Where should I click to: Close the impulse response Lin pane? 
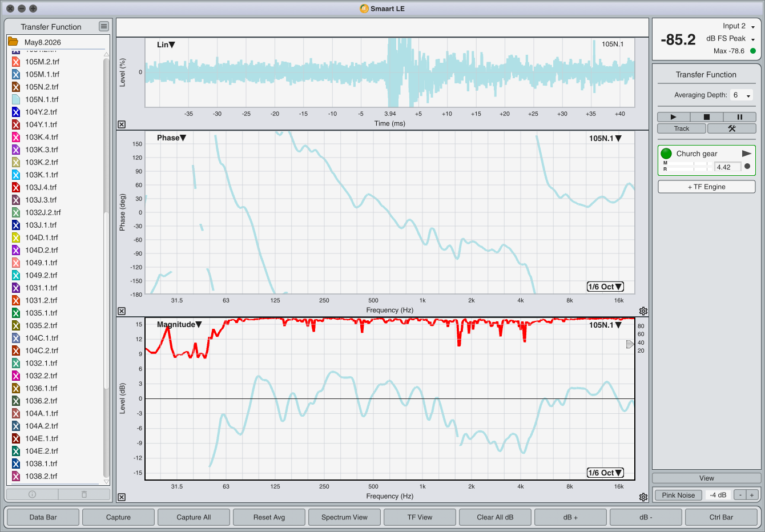pos(122,124)
